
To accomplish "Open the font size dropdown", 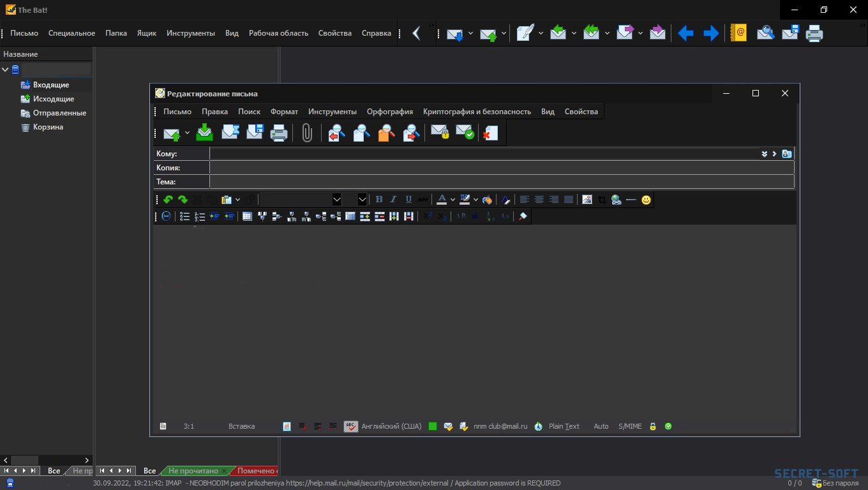I will click(362, 200).
